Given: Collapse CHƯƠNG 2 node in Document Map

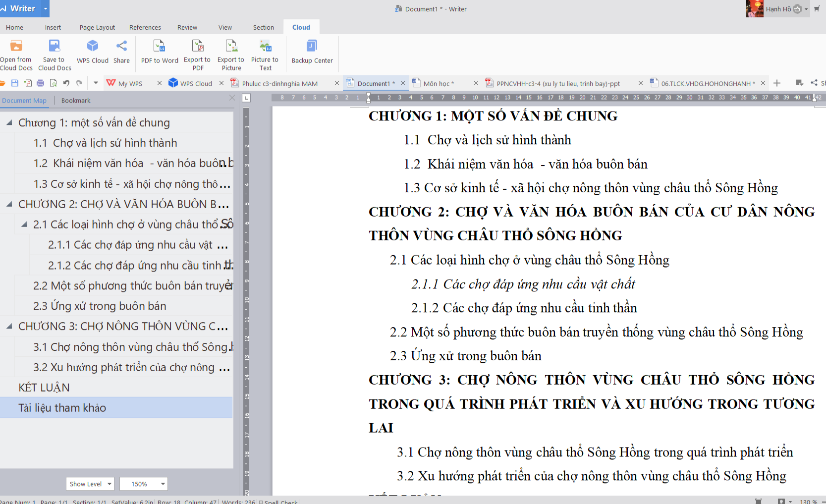Looking at the screenshot, I should (x=9, y=204).
